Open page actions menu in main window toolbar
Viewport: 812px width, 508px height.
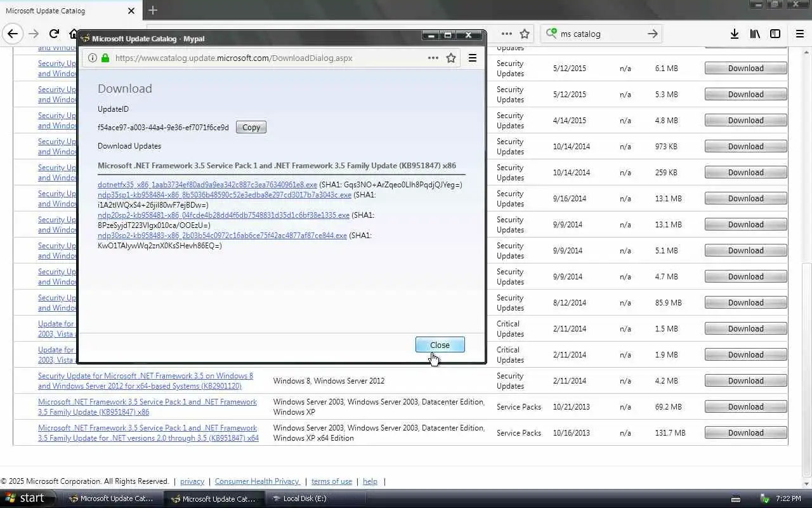pyautogui.click(x=506, y=34)
